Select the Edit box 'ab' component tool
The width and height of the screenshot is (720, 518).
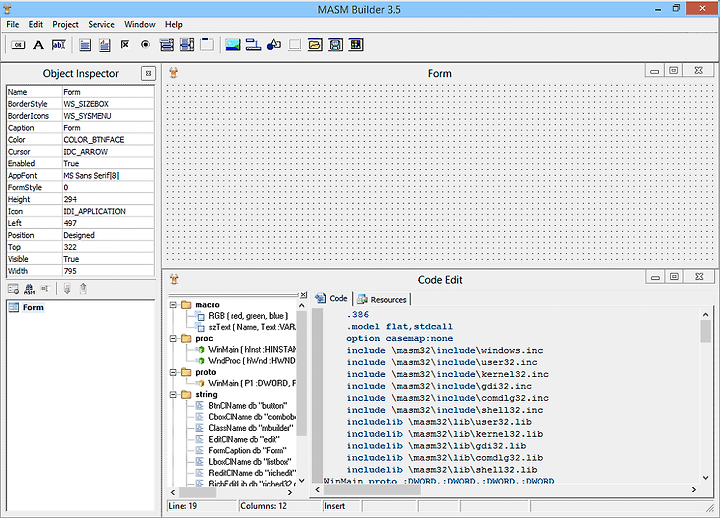(59, 45)
